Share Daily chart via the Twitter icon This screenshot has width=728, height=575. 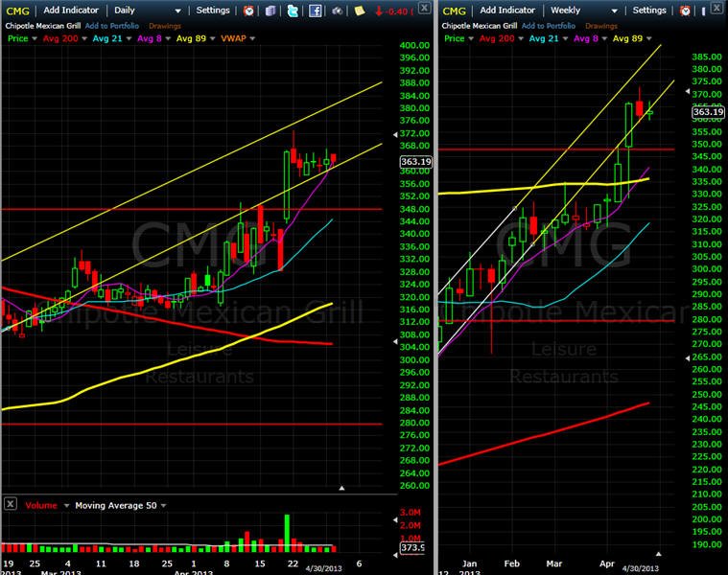(293, 11)
